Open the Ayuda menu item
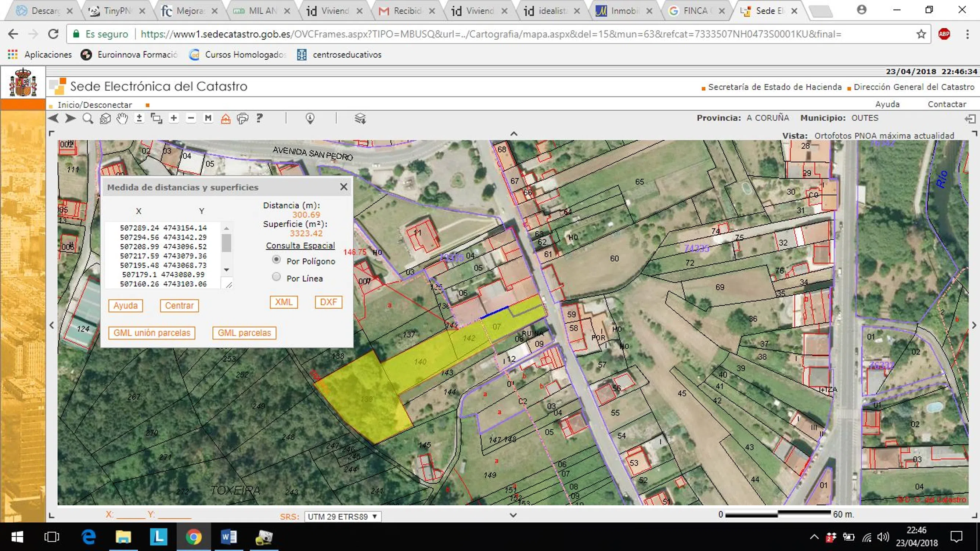 coord(887,104)
